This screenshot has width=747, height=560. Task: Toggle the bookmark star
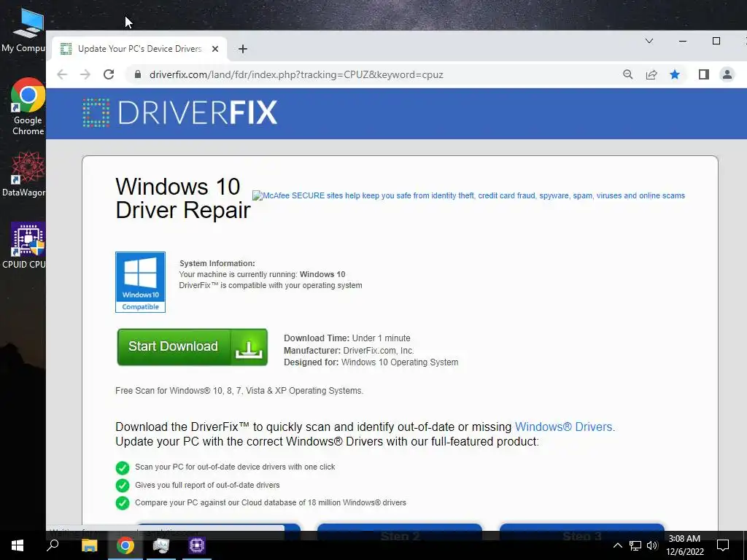click(x=675, y=74)
